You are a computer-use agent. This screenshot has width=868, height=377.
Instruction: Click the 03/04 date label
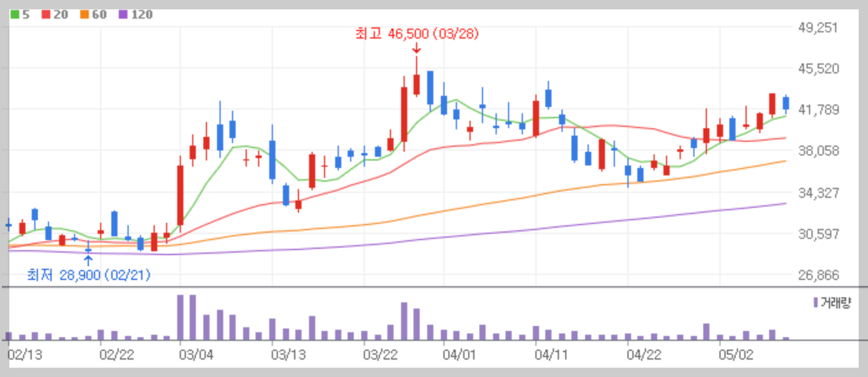pyautogui.click(x=196, y=355)
